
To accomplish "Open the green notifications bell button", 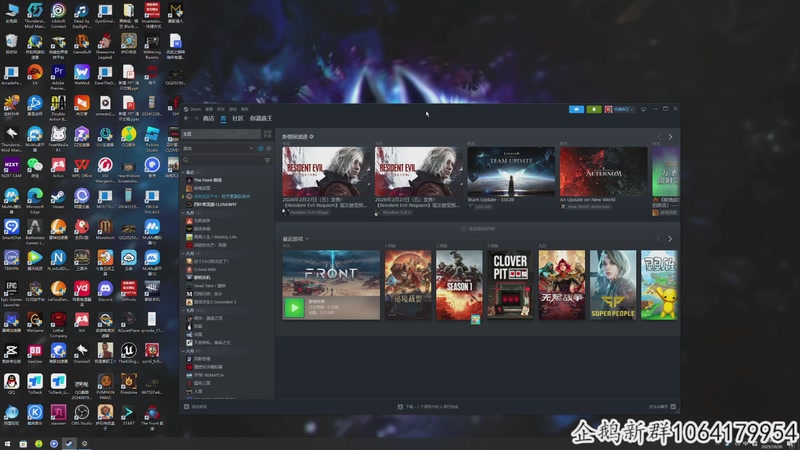I will [x=593, y=109].
